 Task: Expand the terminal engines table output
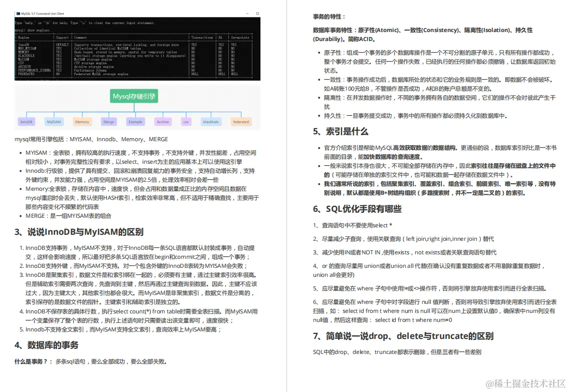click(x=137, y=55)
